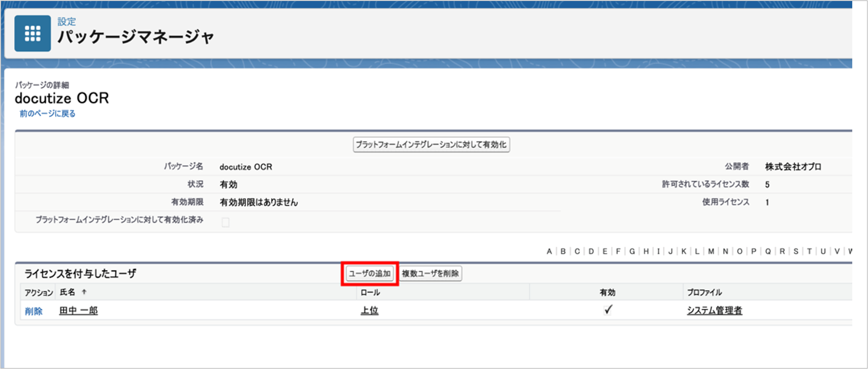Click the docutize OCR page heading
Image resolution: width=868 pixels, height=369 pixels.
[62, 98]
